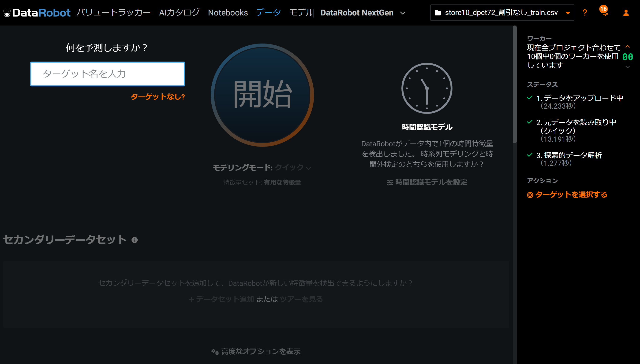Switch to the Notebooks tab
The height and width of the screenshot is (364, 640).
[x=228, y=12]
